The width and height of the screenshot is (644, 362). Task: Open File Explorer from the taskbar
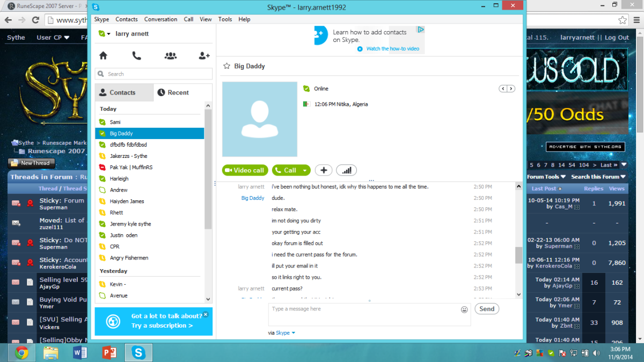coord(51,353)
